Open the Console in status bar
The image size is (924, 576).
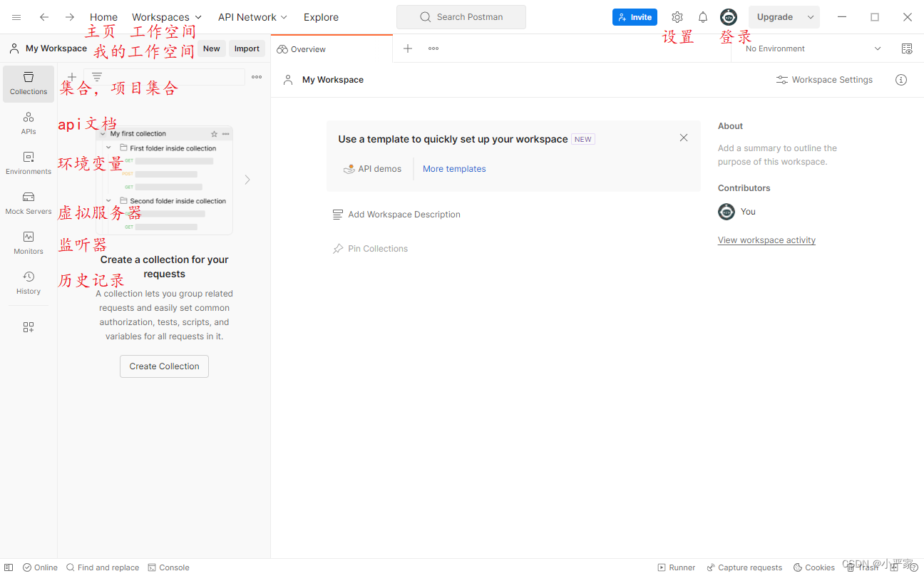tap(169, 567)
